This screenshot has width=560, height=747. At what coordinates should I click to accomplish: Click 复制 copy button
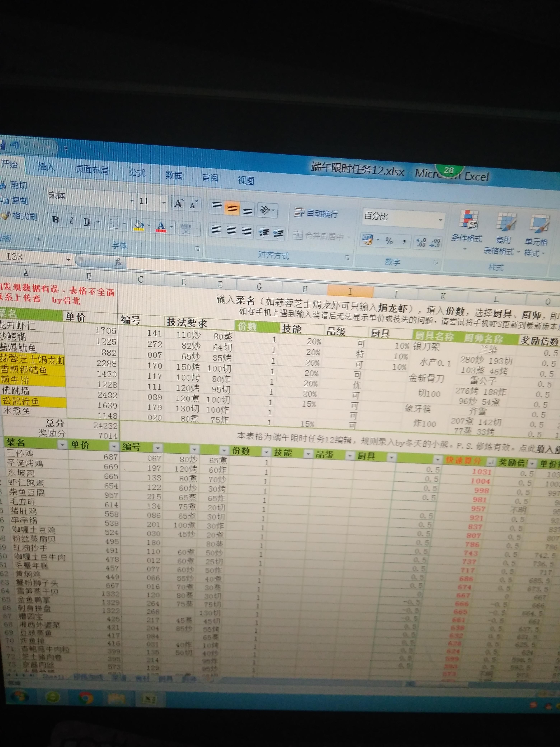point(15,200)
